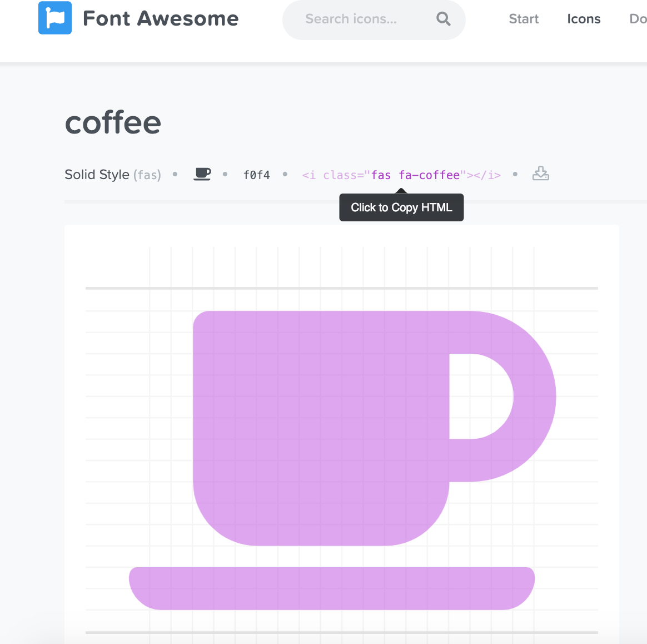Image resolution: width=647 pixels, height=644 pixels.
Task: Navigate to the Start page
Action: (523, 18)
